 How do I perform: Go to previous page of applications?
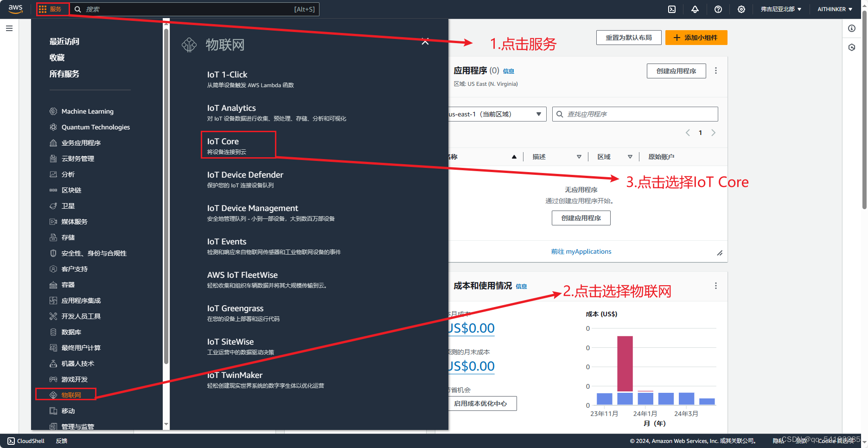click(x=688, y=133)
